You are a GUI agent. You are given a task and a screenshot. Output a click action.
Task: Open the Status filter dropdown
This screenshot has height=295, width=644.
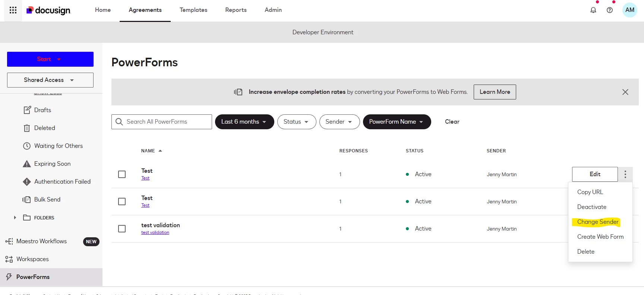[x=297, y=122]
